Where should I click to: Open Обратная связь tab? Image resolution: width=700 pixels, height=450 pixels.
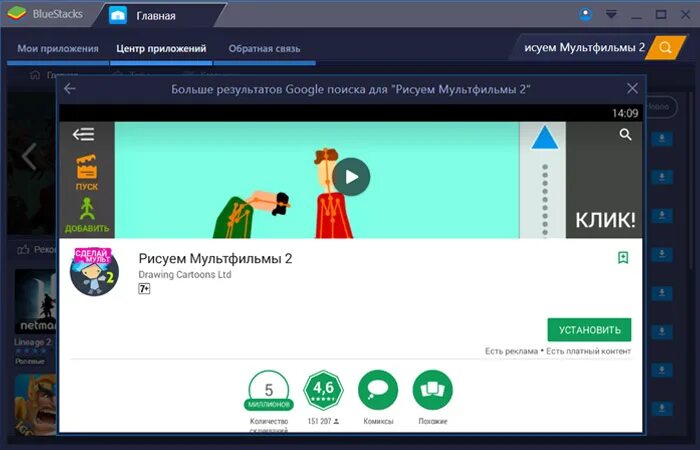click(x=264, y=48)
